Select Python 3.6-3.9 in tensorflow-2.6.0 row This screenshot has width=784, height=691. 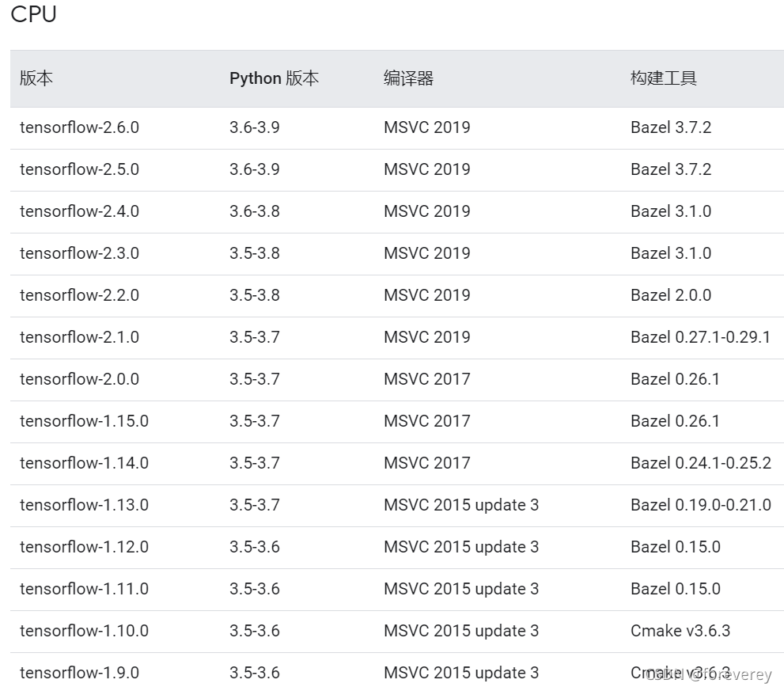coord(255,127)
